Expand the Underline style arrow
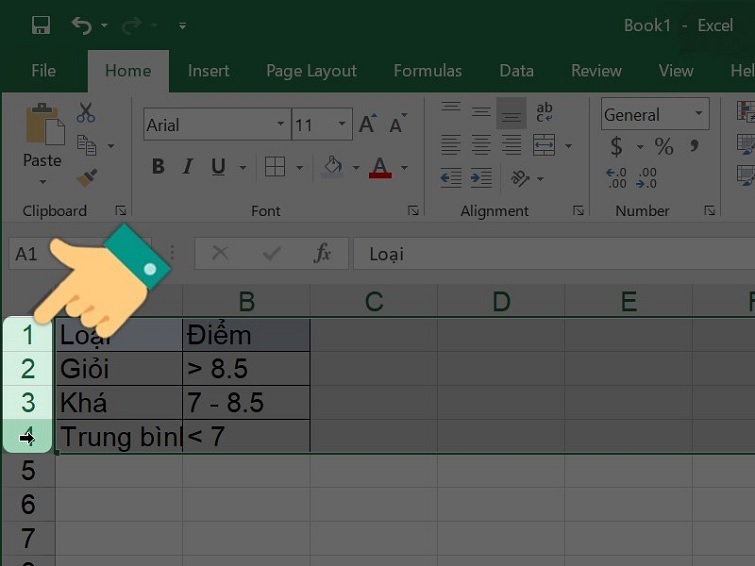 (x=243, y=168)
